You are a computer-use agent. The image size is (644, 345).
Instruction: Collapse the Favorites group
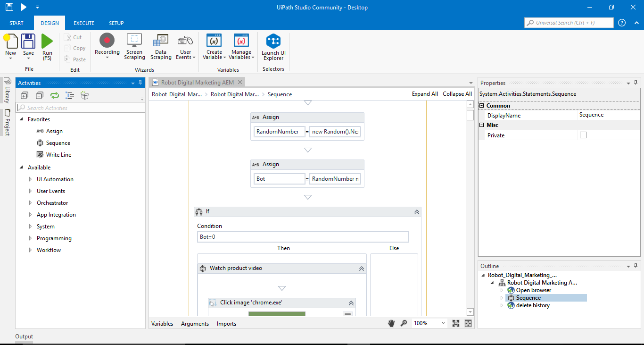[22, 119]
